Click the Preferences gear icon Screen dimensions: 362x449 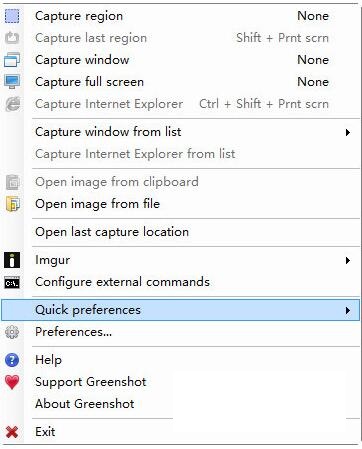[x=12, y=332]
